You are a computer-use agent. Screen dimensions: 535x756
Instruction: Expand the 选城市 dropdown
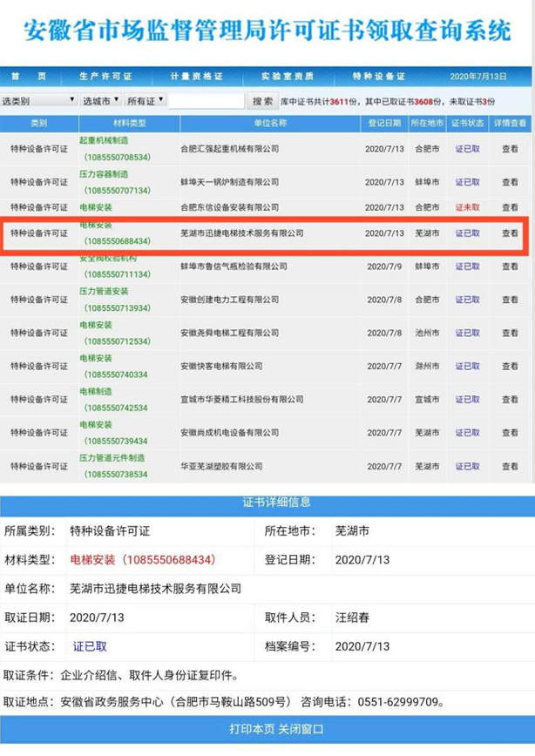pyautogui.click(x=101, y=101)
